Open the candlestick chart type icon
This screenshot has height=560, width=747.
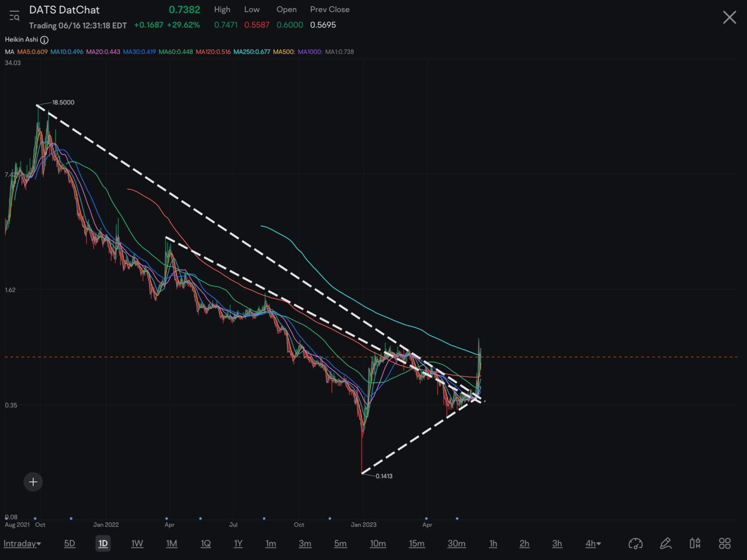695,543
